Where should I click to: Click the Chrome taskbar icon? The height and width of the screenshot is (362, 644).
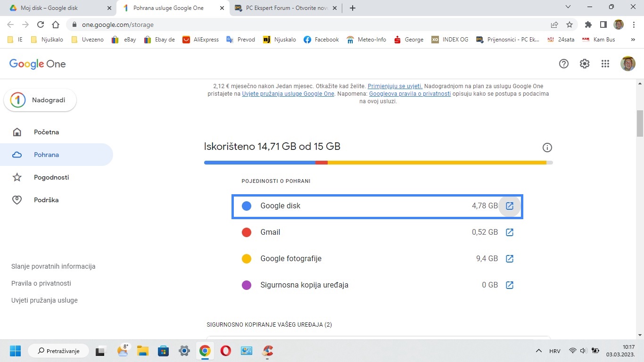click(205, 351)
